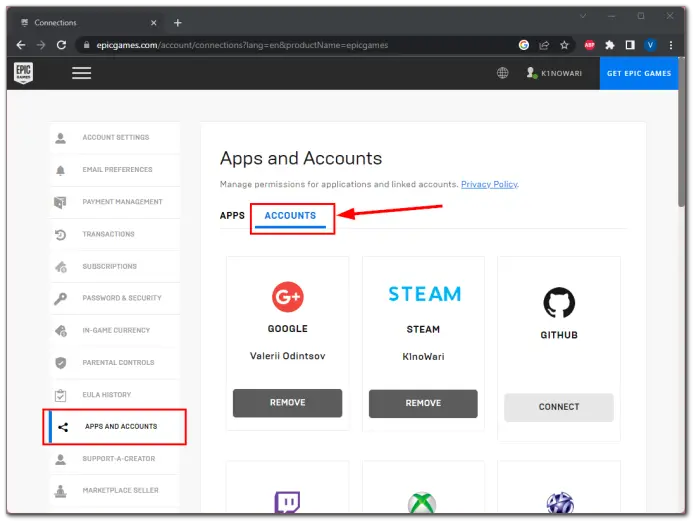Screen dimensions: 696x525
Task: Open Password & Security settings
Action: coord(120,298)
